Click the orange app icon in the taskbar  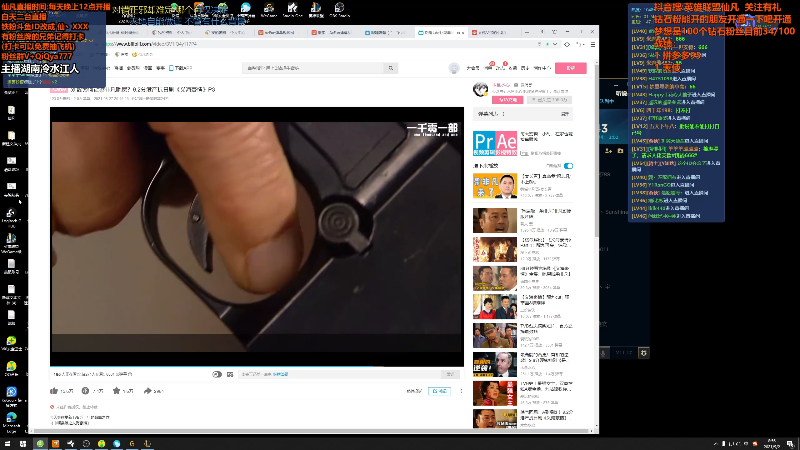coord(55,444)
